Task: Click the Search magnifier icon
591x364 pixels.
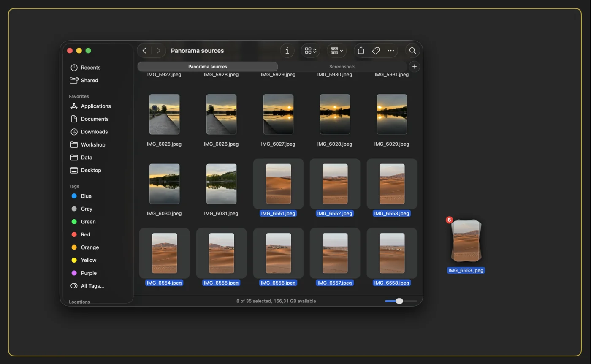Action: pyautogui.click(x=412, y=51)
